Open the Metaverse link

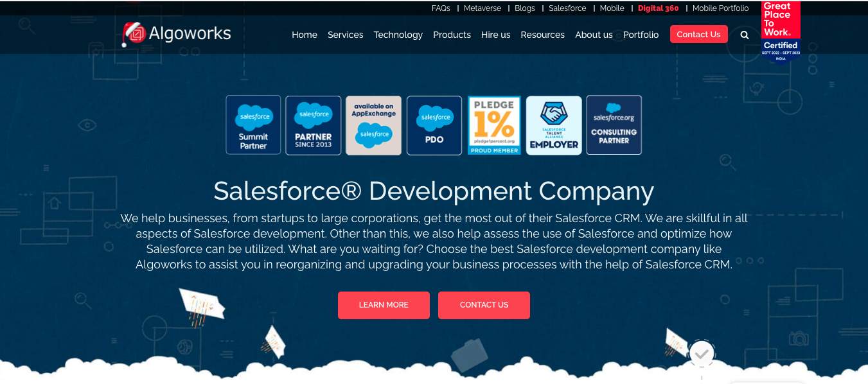pos(483,8)
